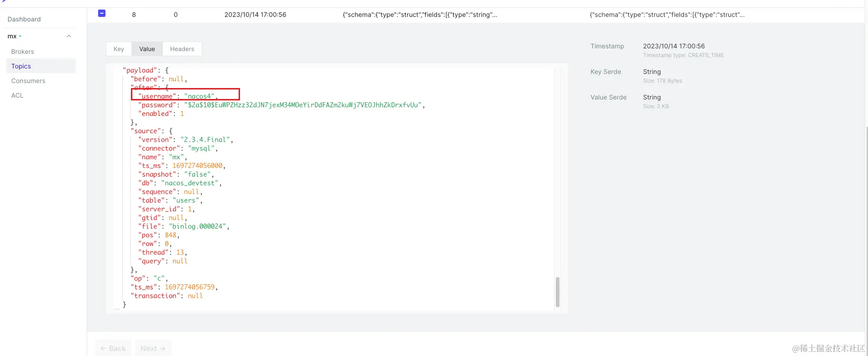This screenshot has width=868, height=356.
Task: Switch to the Headers tab
Action: pos(182,49)
